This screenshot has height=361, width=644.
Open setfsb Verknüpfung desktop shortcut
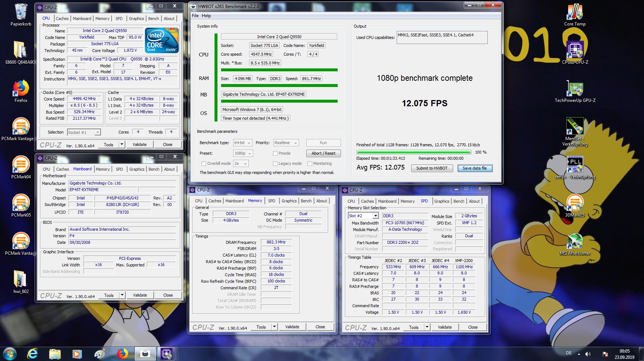click(x=575, y=167)
